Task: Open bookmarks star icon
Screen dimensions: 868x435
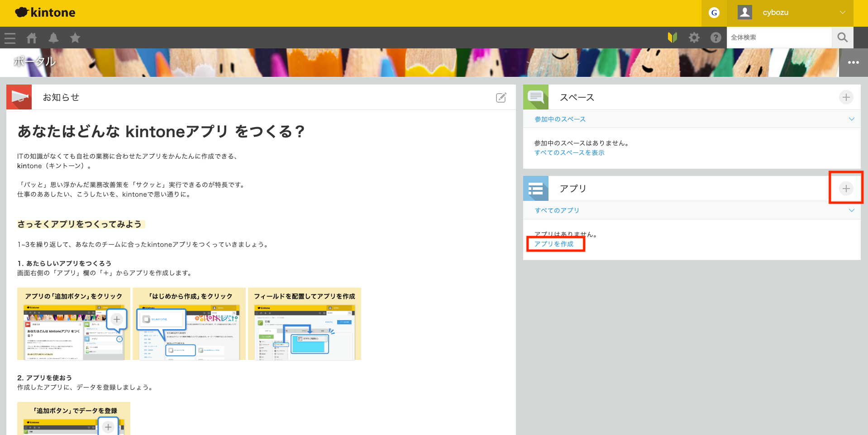Action: tap(75, 38)
